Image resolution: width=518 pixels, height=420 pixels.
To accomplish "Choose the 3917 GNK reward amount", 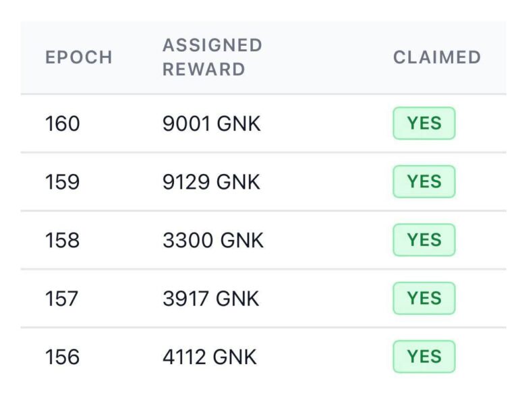I will point(210,299).
